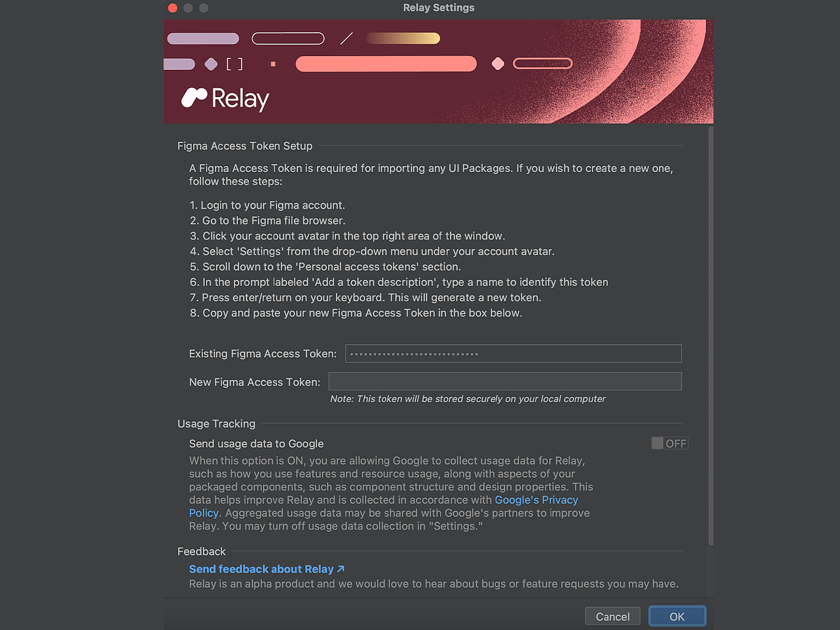
Task: Open Send feedback about Relay link
Action: coord(261,569)
